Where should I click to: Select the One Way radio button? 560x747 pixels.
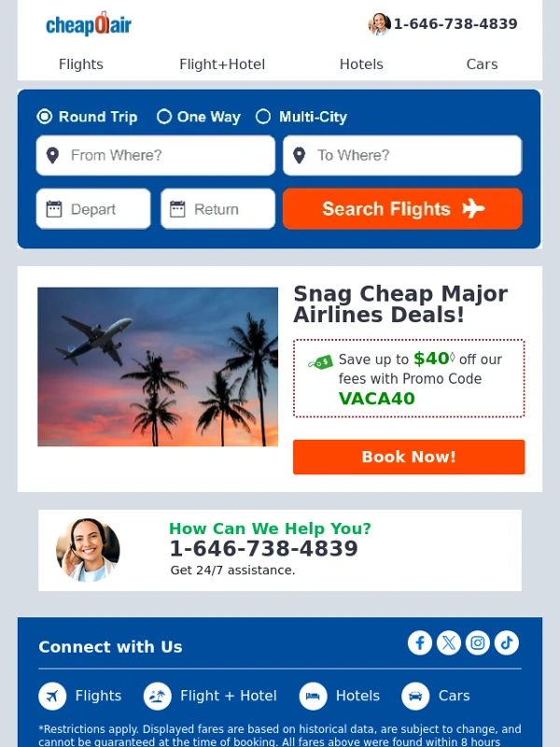[164, 117]
